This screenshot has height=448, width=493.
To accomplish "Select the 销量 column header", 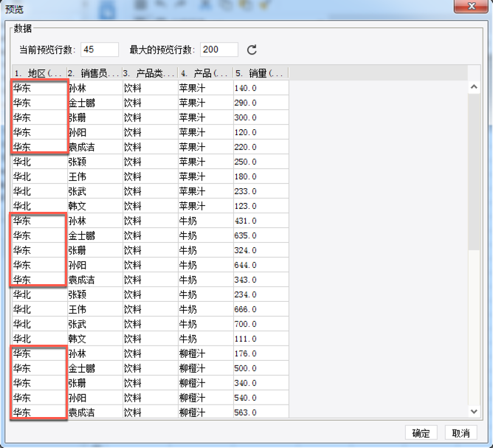I will coord(261,74).
